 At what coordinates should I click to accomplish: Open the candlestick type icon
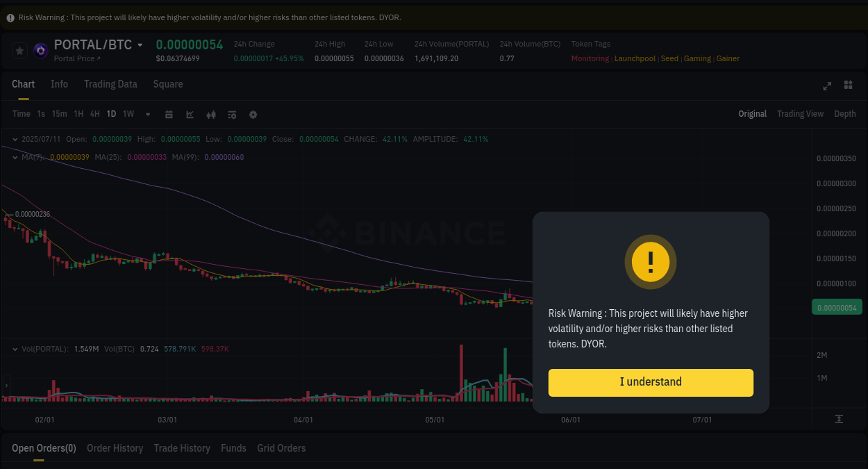click(x=210, y=114)
